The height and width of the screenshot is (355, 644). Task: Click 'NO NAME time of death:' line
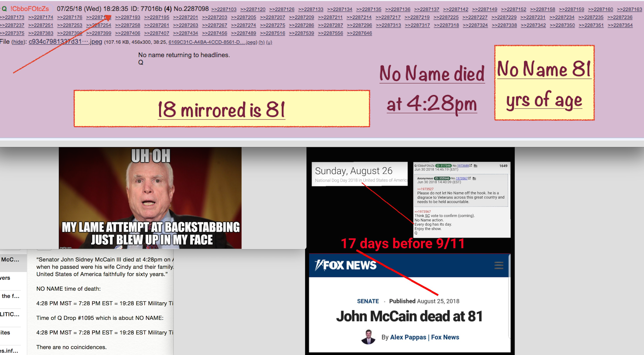tap(69, 289)
